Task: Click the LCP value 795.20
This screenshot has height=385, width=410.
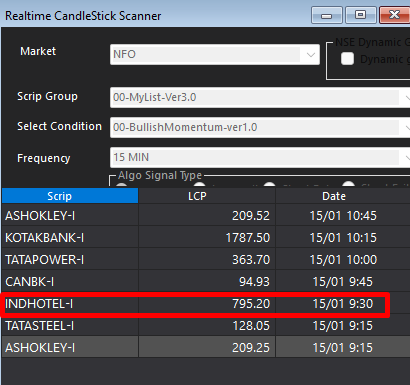Action: (251, 304)
